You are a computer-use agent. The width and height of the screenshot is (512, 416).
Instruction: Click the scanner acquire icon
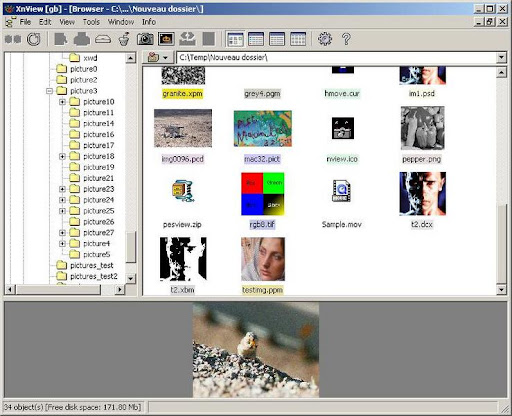coord(103,39)
